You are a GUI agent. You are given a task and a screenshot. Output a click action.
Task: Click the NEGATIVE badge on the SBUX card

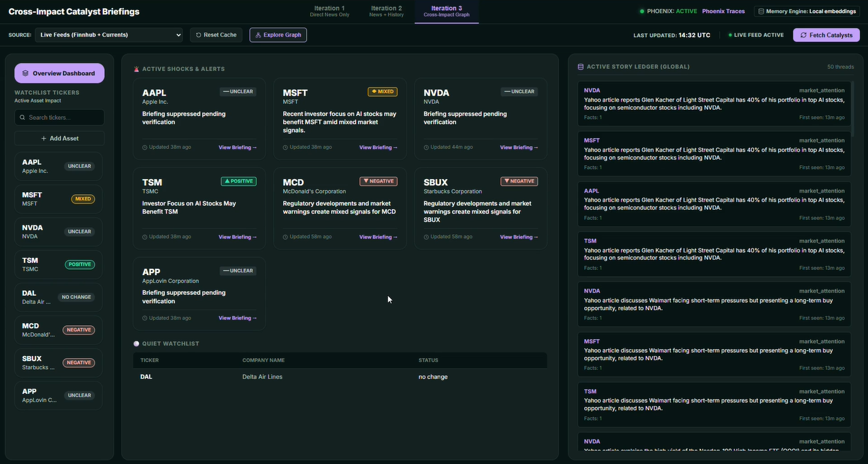click(519, 181)
